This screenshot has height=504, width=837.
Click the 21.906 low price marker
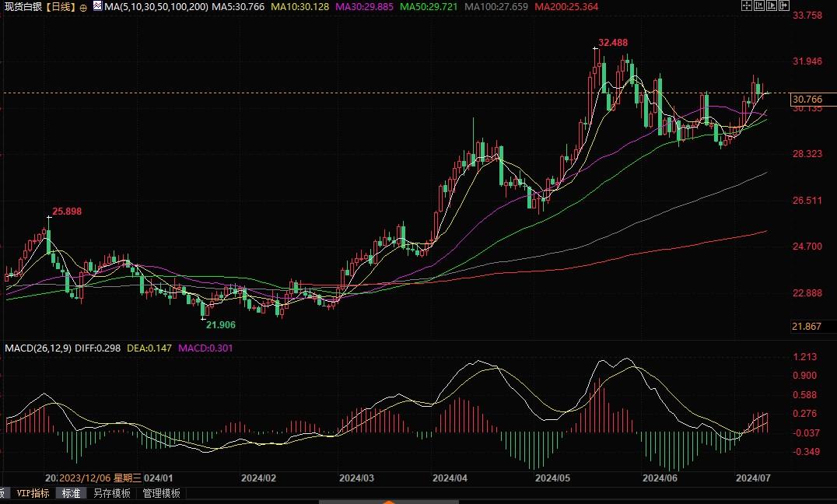click(220, 324)
